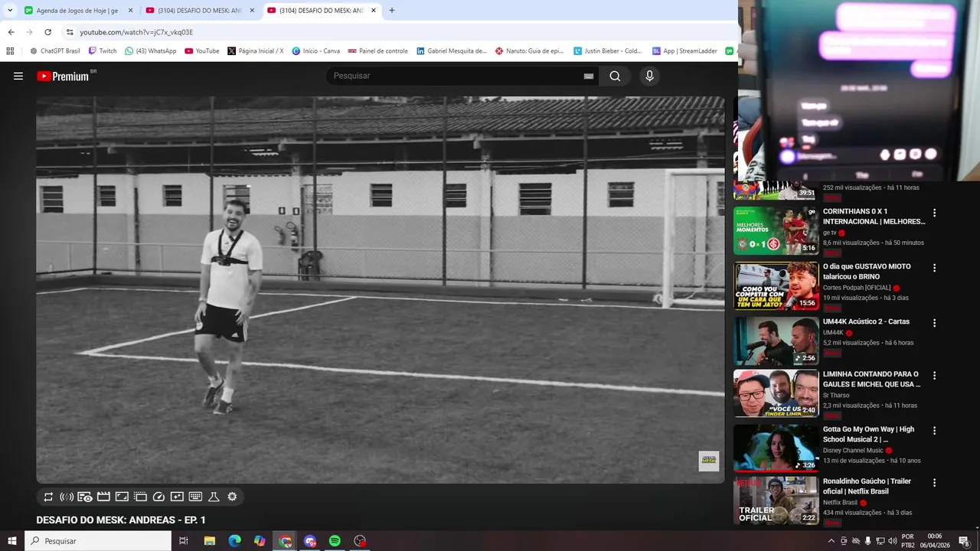This screenshot has height=551, width=980.
Task: Open Spotify from the taskbar
Action: coord(335,541)
